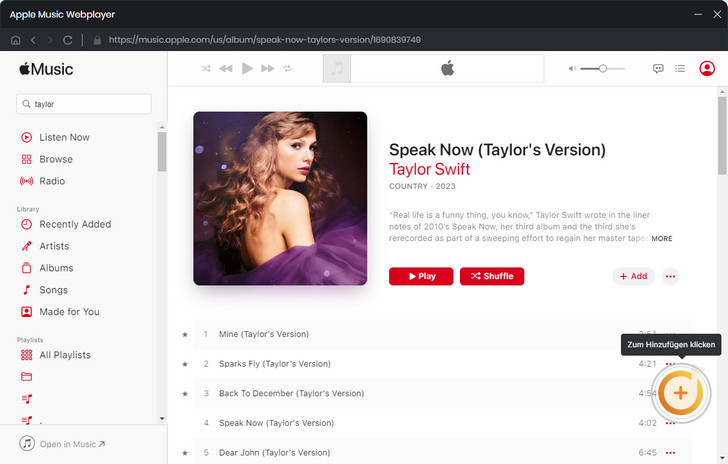Skip to next track in player
This screenshot has height=464, width=728.
[267, 68]
